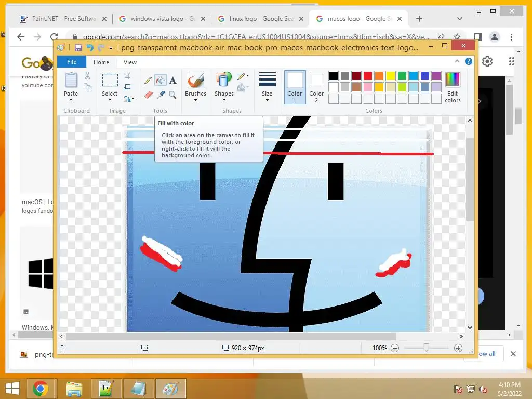Open a new Chrome tab
The height and width of the screenshot is (399, 532).
[419, 19]
